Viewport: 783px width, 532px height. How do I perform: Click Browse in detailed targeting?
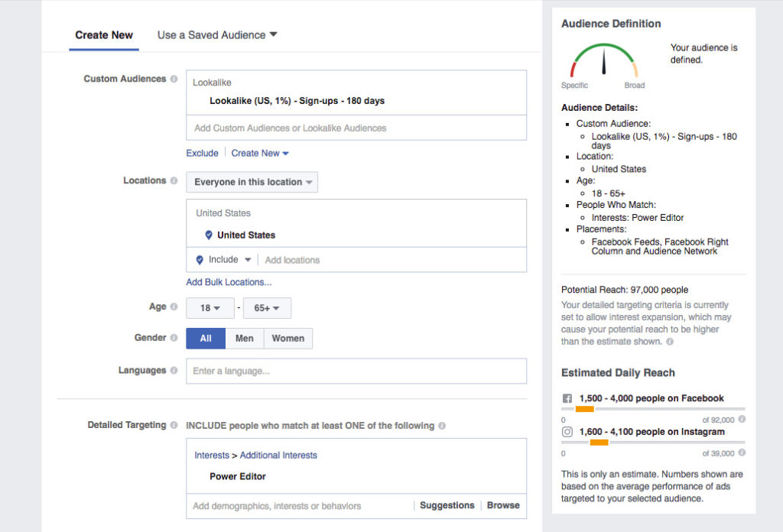503,505
